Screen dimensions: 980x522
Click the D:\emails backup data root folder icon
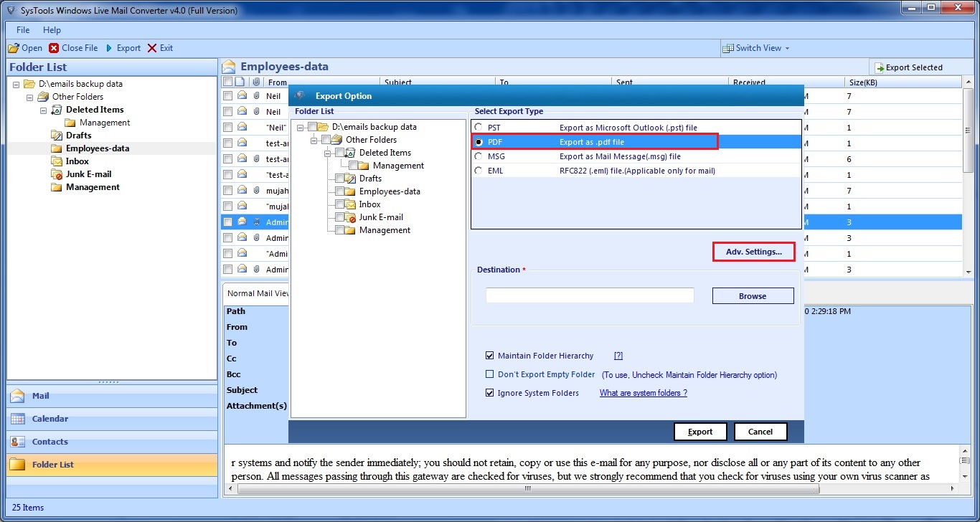coord(29,84)
